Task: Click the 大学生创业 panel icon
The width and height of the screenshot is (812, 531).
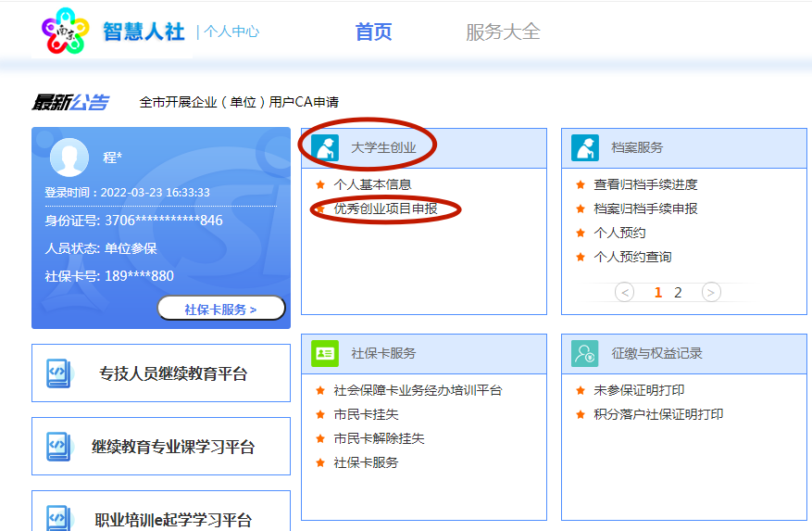Action: click(325, 147)
